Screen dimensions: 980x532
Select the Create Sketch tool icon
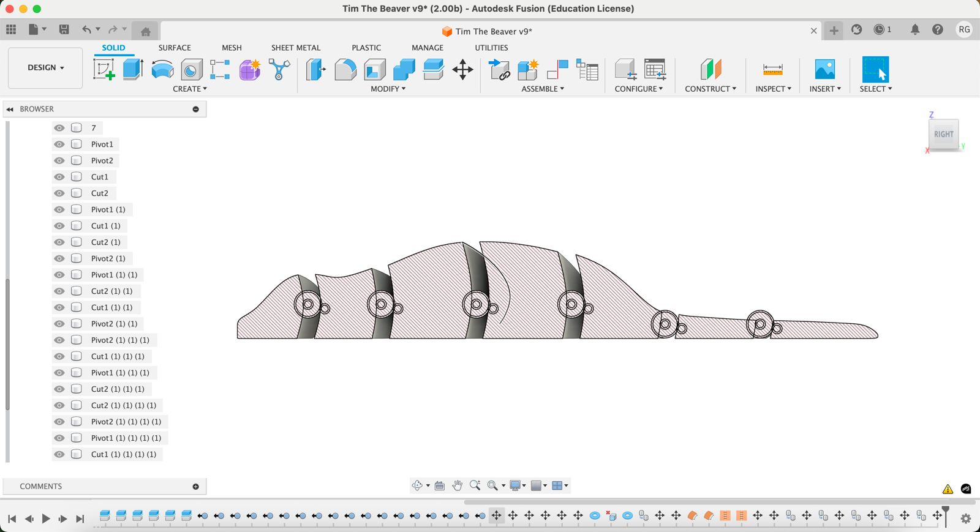pos(104,69)
